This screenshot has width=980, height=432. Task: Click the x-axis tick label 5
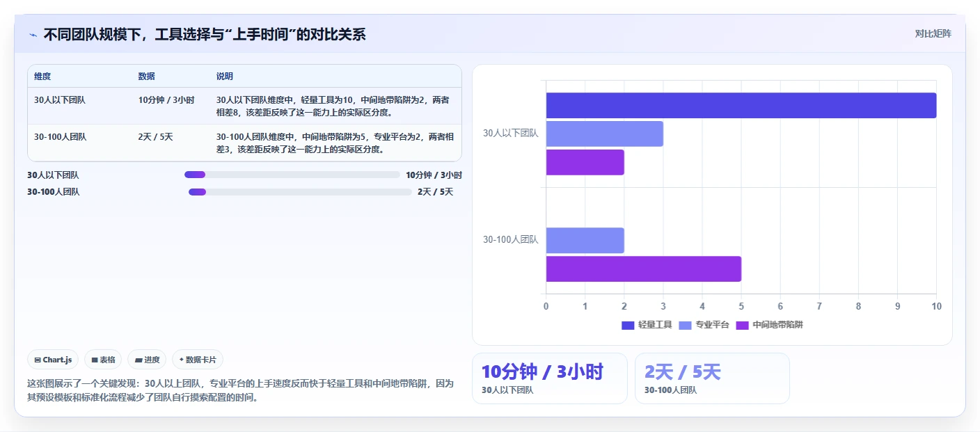pyautogui.click(x=741, y=307)
